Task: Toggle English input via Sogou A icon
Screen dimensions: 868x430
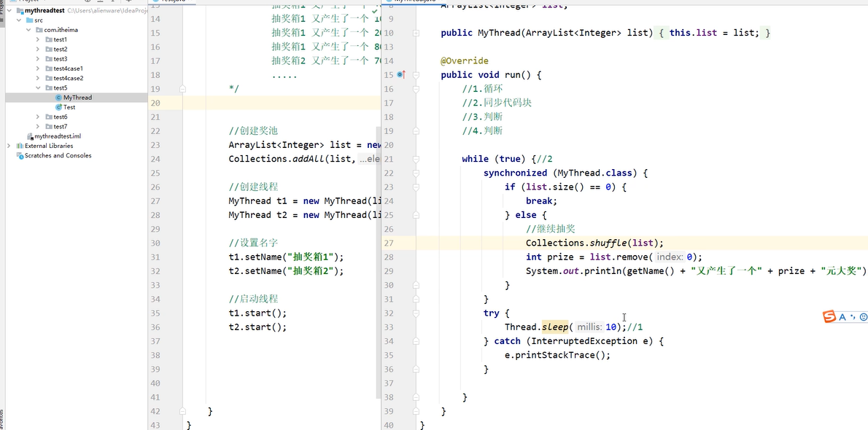Action: coord(842,316)
